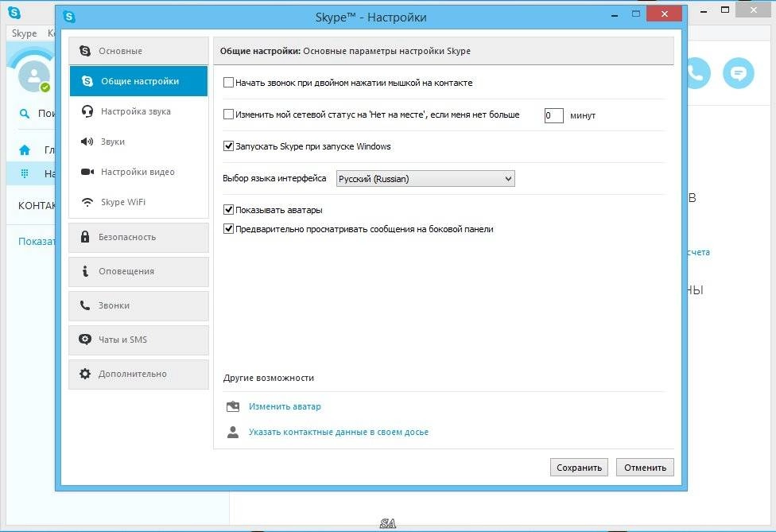Open the Основные settings section
The height and width of the screenshot is (532, 776).
click(x=138, y=50)
